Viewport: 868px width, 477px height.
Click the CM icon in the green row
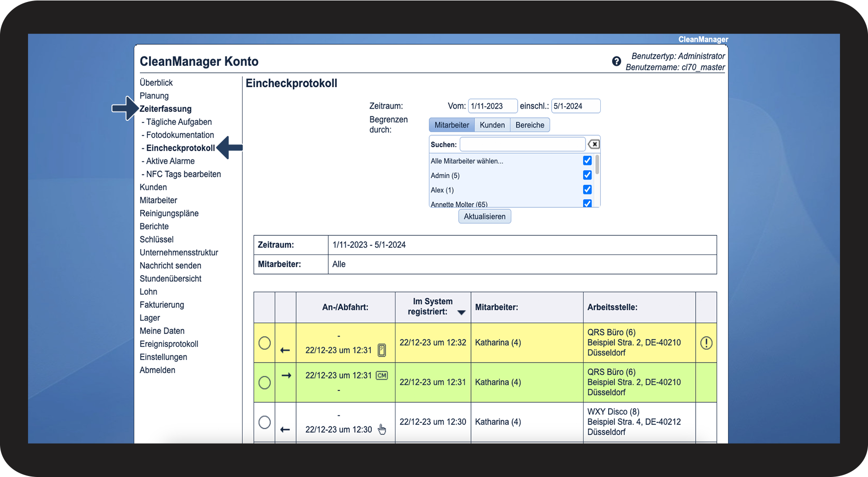(382, 375)
